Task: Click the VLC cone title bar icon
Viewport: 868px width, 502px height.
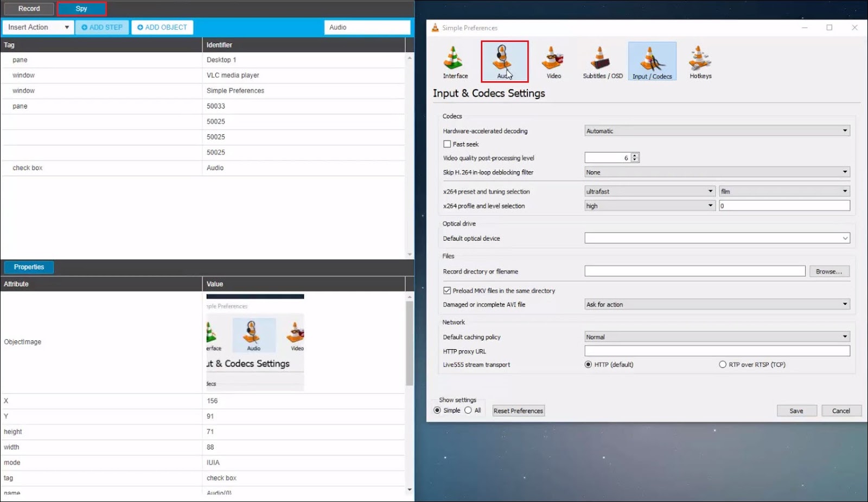Action: 435,28
